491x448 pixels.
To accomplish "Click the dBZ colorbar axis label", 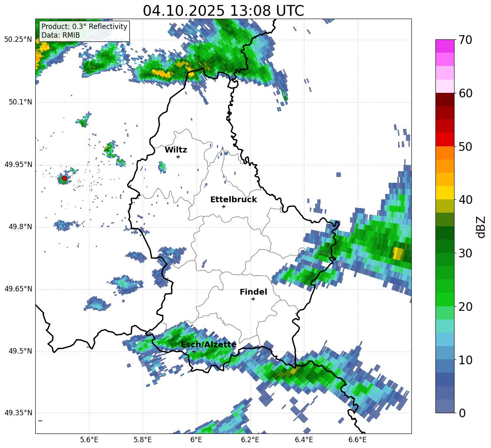I will point(481,227).
